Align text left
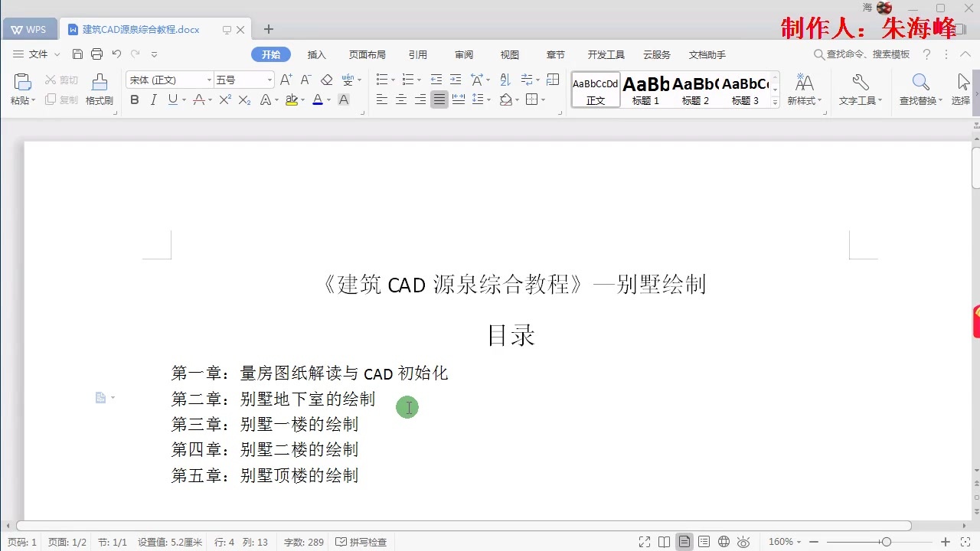The height and width of the screenshot is (551, 980). [381, 99]
